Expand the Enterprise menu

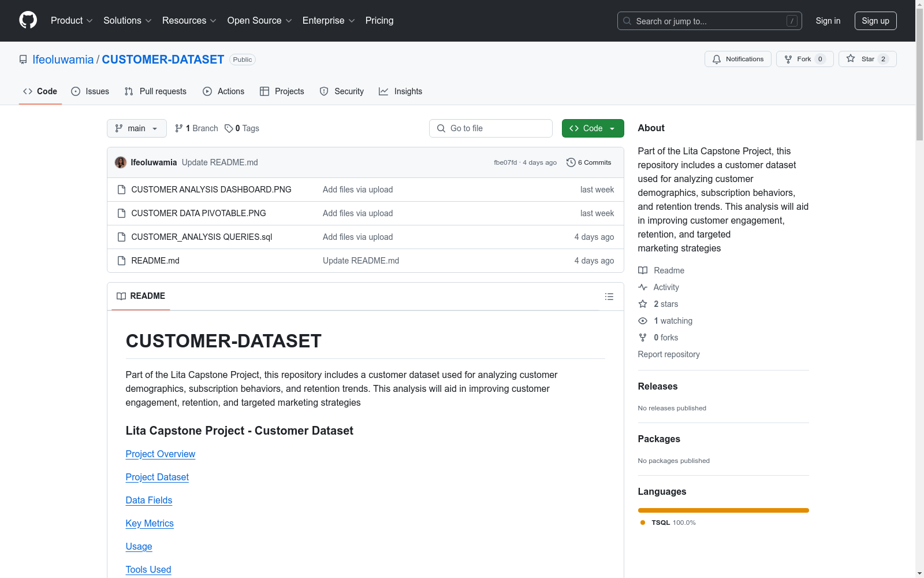click(329, 21)
